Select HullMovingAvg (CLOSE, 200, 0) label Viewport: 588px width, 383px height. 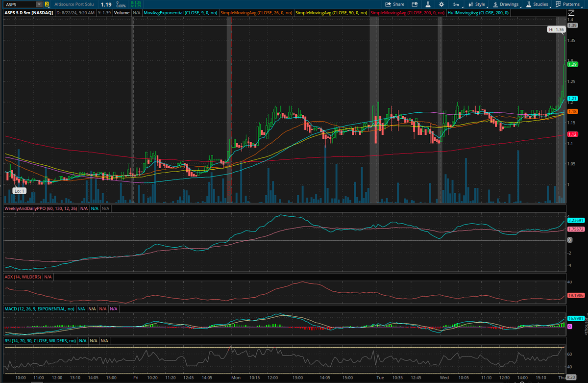[478, 12]
